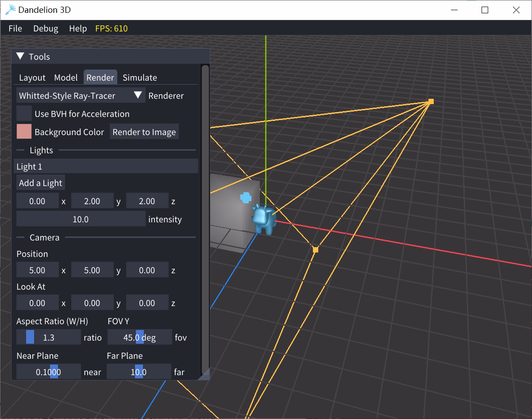The width and height of the screenshot is (532, 419).
Task: Click the blue light marker in viewport
Action: pos(246,198)
